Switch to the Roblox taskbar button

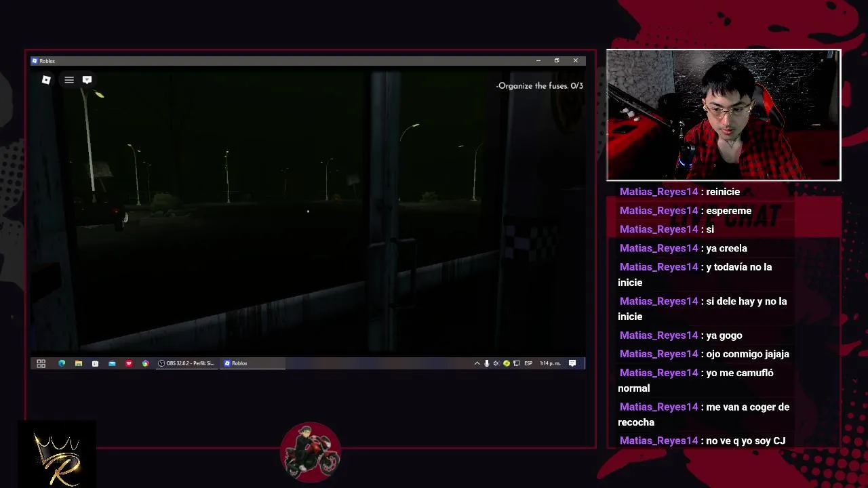[x=252, y=363]
